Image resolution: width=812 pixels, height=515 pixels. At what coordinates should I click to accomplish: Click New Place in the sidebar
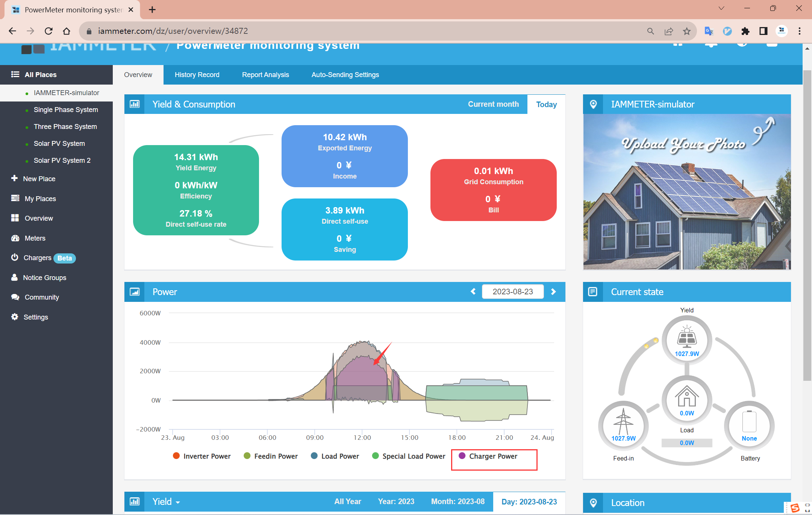click(39, 179)
